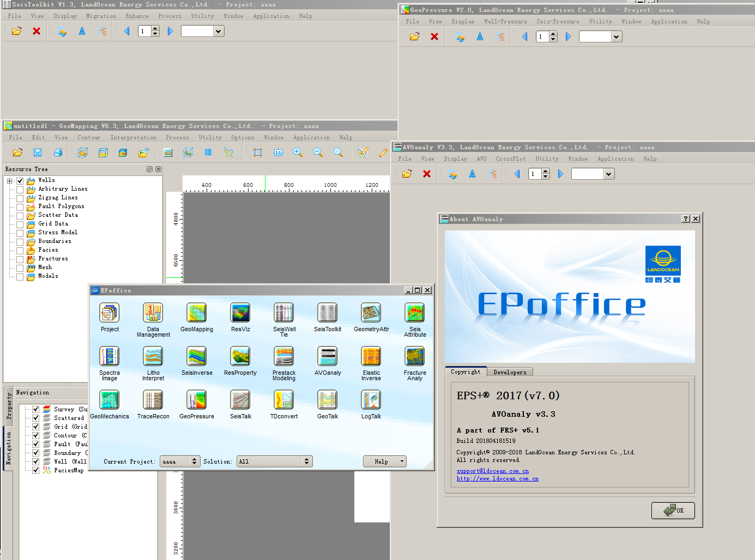Viewport: 755px width, 560px height.
Task: Click next blue arrow in AVOanaly toolbar
Action: coord(560,174)
